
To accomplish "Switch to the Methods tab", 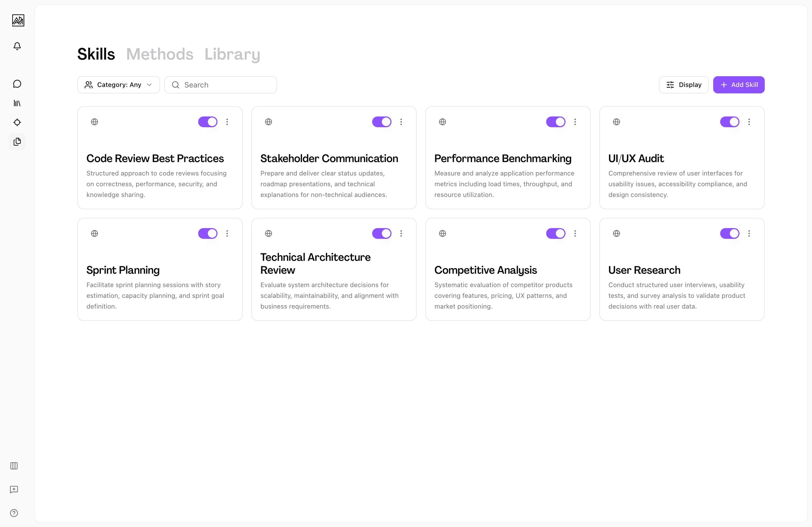I will pos(160,54).
